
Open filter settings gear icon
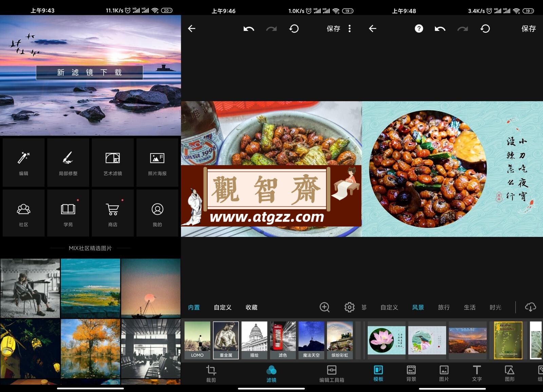tap(349, 307)
